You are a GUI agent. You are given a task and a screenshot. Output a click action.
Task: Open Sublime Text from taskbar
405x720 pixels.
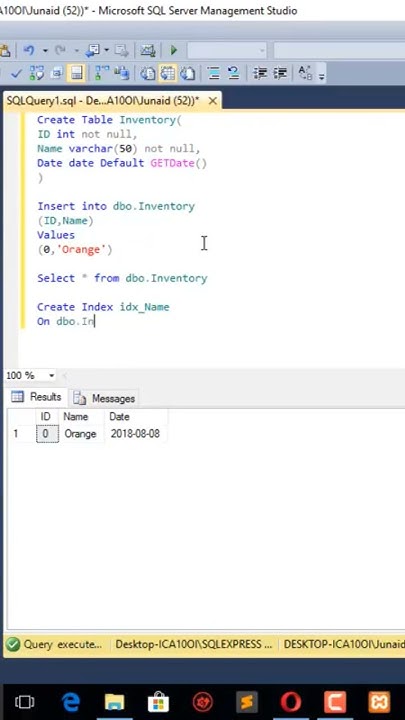247,702
